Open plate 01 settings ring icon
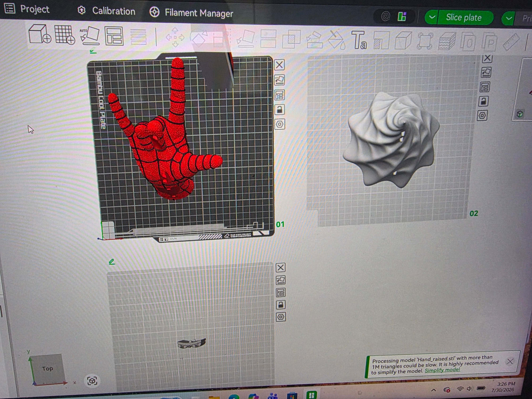Viewport: 532px width, 399px height. [280, 124]
